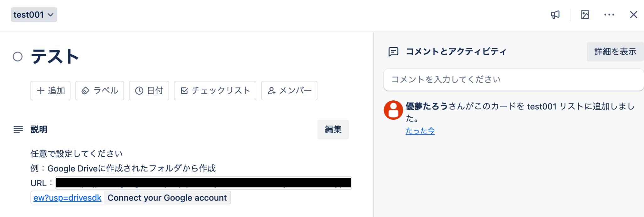Click 詳細を表示 show details button
644x217 pixels.
click(x=615, y=52)
